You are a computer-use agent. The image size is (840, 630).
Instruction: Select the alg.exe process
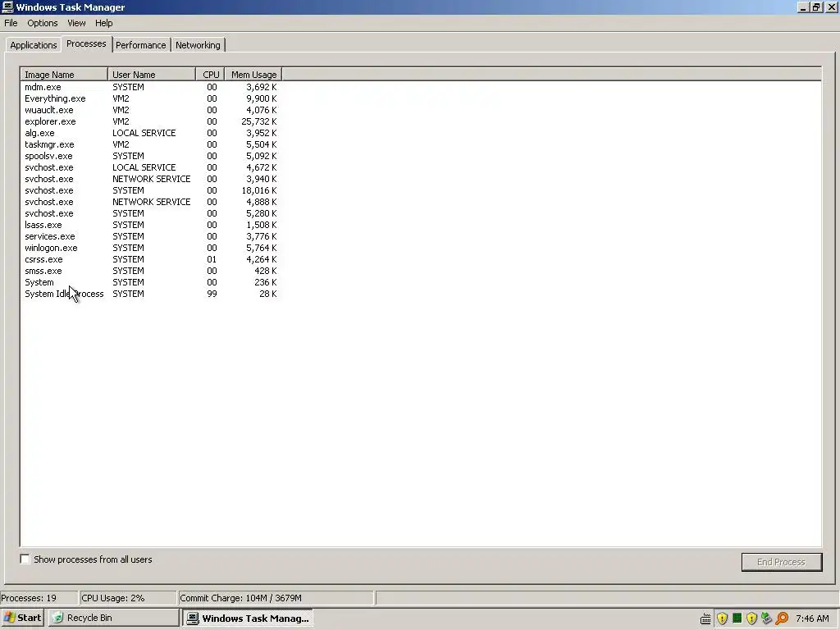(151, 133)
